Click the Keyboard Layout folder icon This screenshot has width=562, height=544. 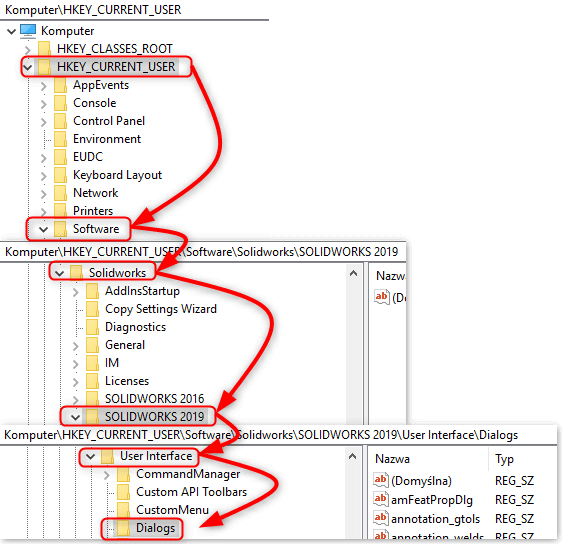[60, 175]
